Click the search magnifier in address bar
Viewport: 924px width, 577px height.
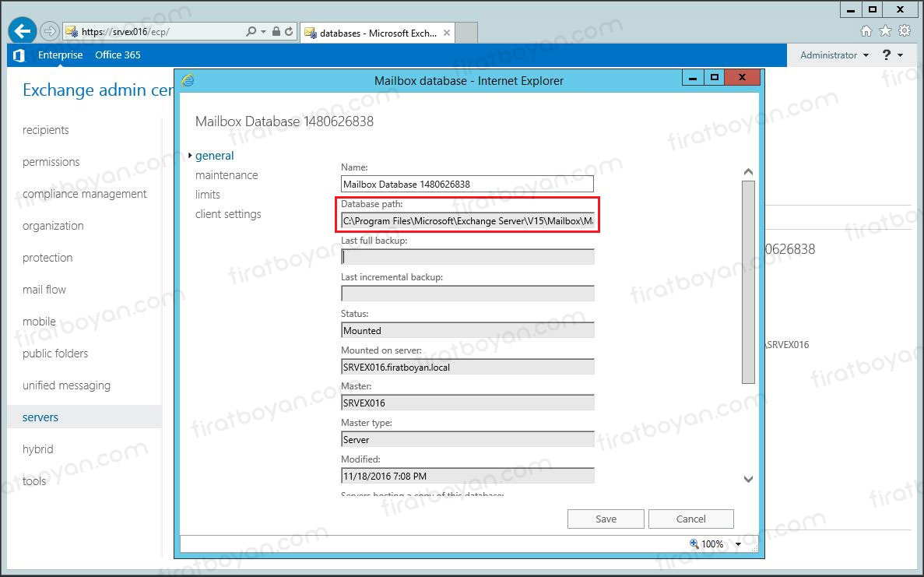pos(251,31)
